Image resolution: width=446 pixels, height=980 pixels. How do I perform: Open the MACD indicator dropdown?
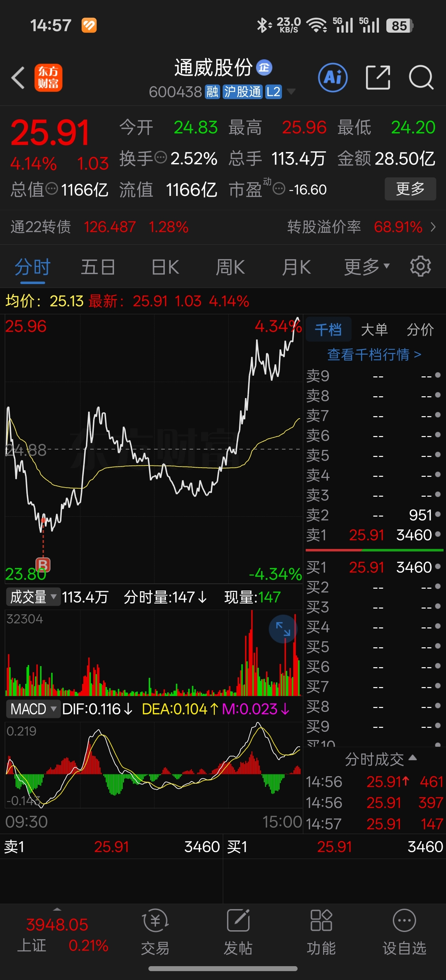[33, 709]
